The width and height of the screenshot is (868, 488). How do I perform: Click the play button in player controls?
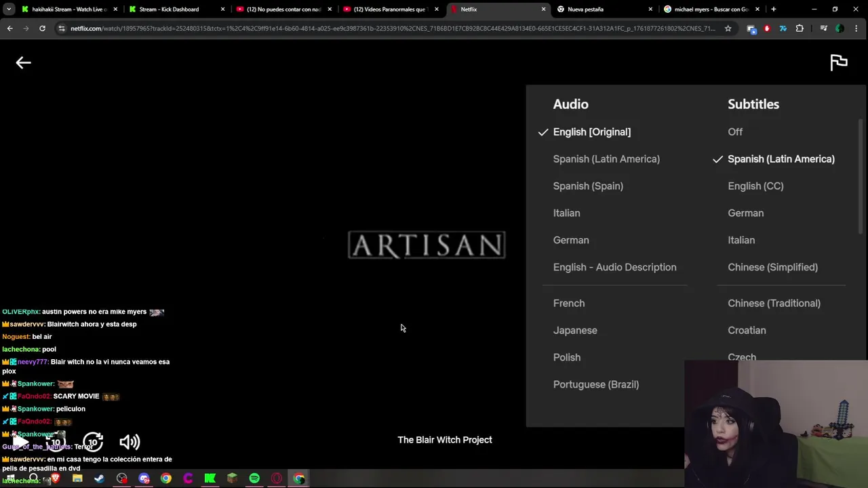(x=20, y=442)
